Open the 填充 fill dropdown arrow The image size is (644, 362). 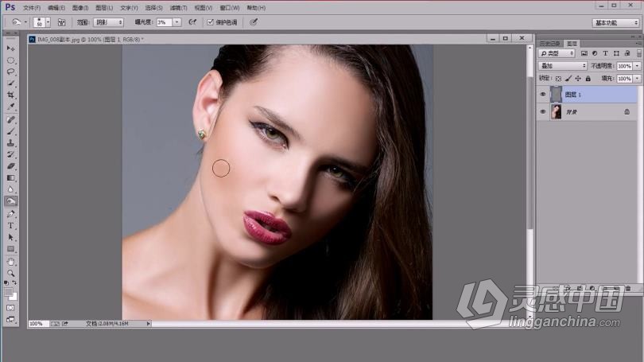pos(637,79)
